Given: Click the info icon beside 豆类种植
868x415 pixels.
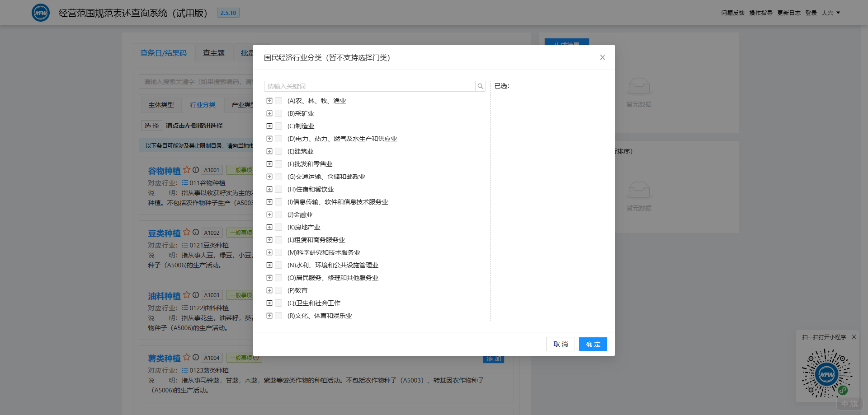Looking at the screenshot, I should 196,232.
